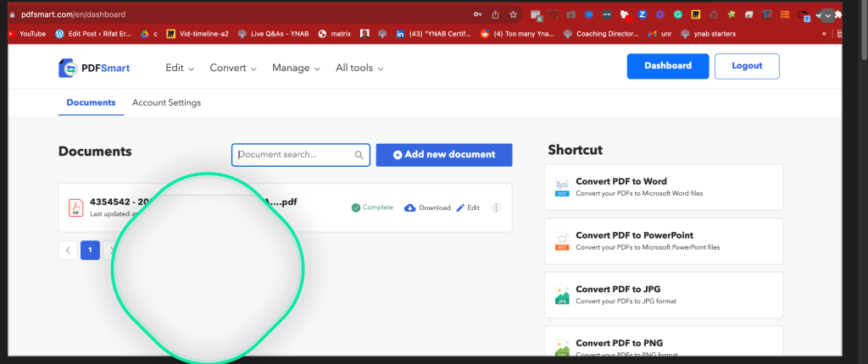Screen dimensions: 868x364
Task: Click the Convert PDF to PowerPoint PPT icon
Action: pyautogui.click(x=562, y=241)
